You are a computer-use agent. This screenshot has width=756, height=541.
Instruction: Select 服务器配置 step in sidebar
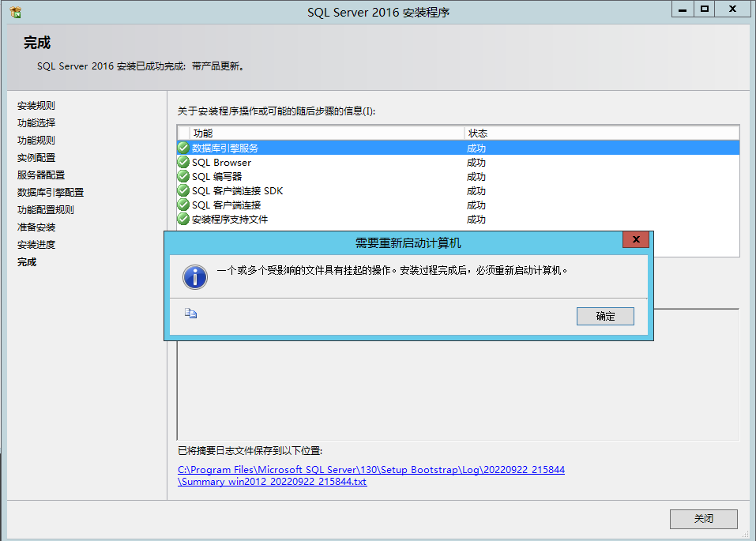pyautogui.click(x=41, y=175)
